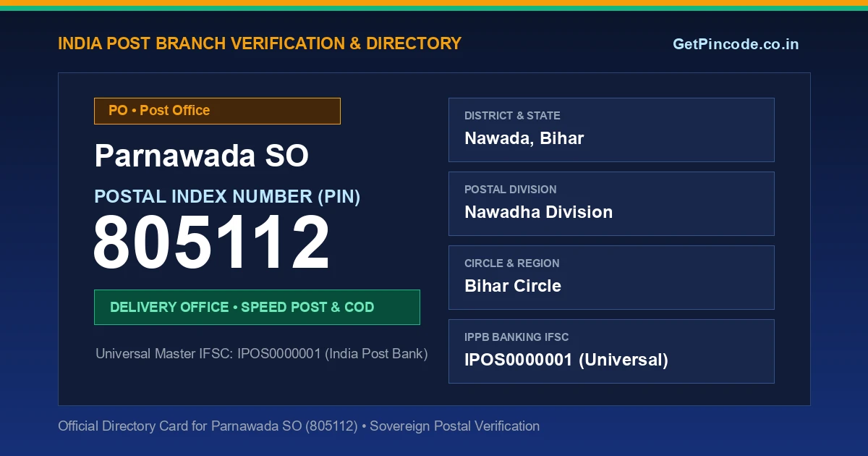Viewport: 868px width, 456px height.
Task: Open the Postal Division card
Action: pyautogui.click(x=611, y=203)
